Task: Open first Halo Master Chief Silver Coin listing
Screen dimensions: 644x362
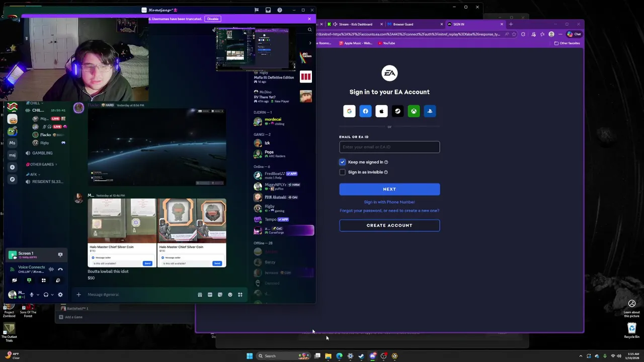Action: point(122,232)
